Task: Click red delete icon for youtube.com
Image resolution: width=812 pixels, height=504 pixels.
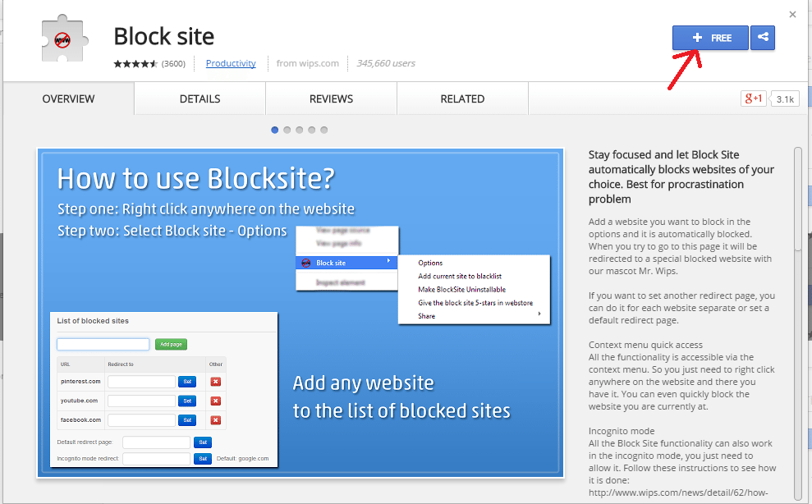Action: coord(215,401)
